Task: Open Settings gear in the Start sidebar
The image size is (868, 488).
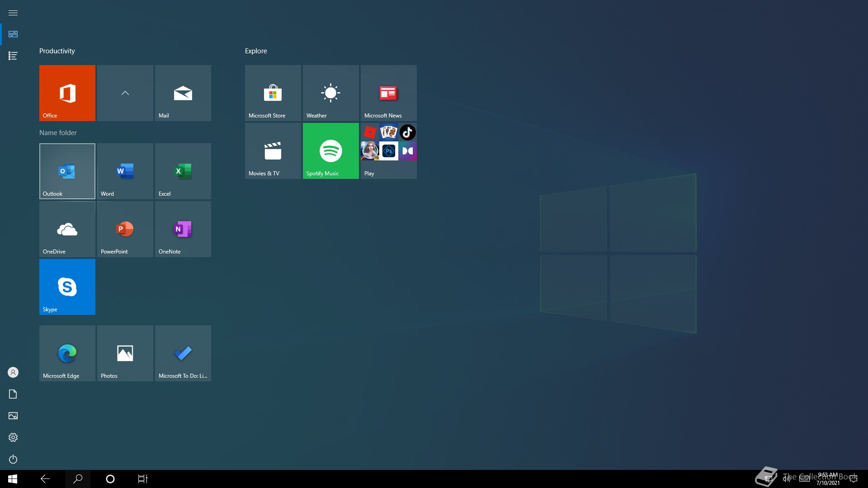Action: 13,437
